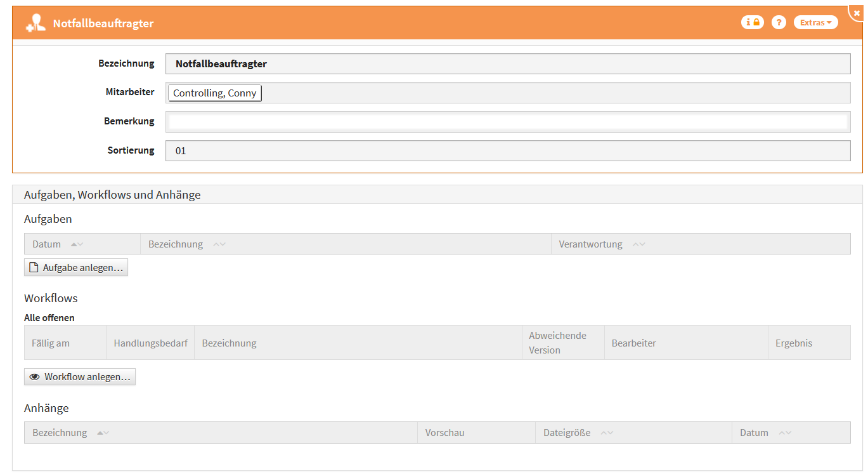Open help with the question mark icon
868x476 pixels.
click(x=779, y=22)
